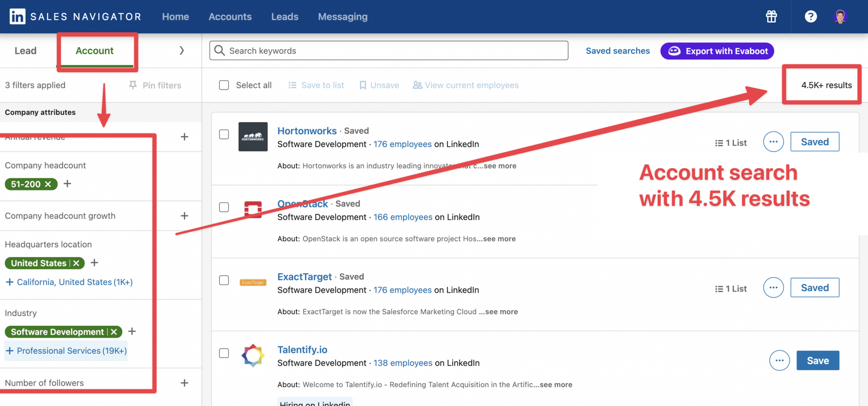Select the Talentify.io result checkbox
This screenshot has height=406, width=868.
[224, 353]
